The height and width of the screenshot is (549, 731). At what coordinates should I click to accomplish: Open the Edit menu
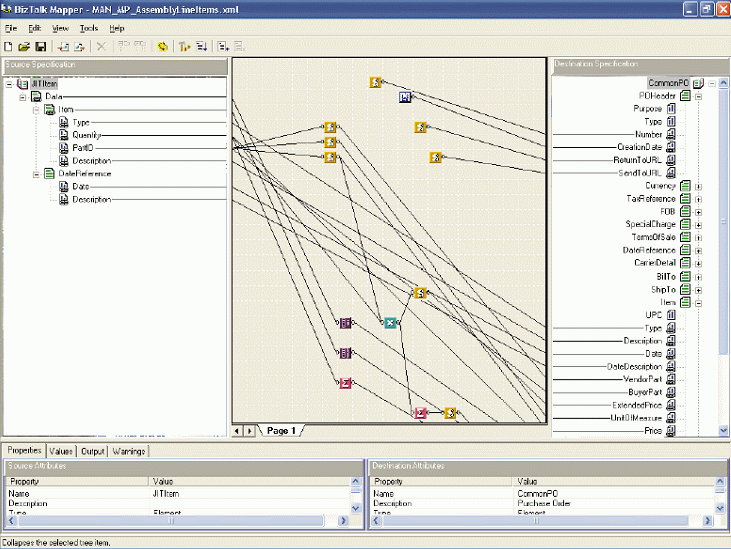[34, 28]
